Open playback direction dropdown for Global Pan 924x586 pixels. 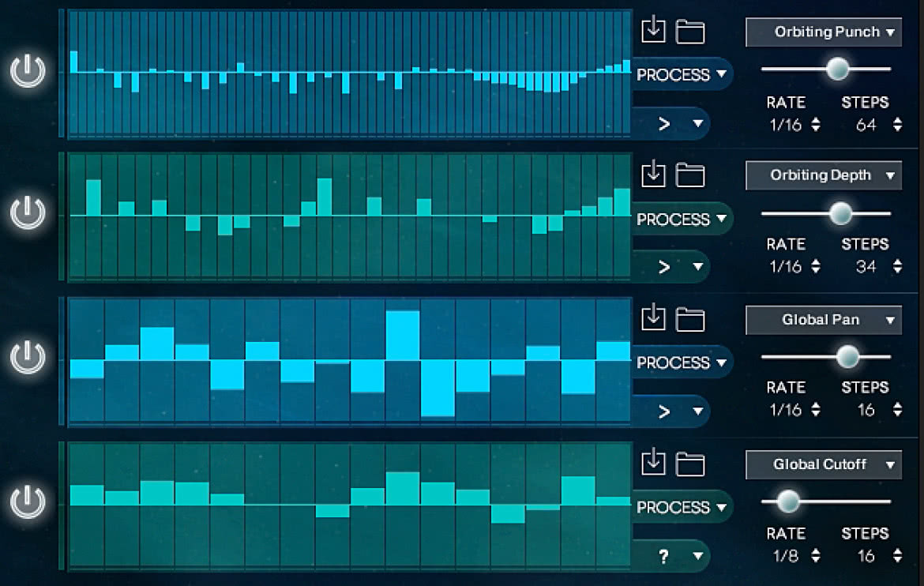672,411
